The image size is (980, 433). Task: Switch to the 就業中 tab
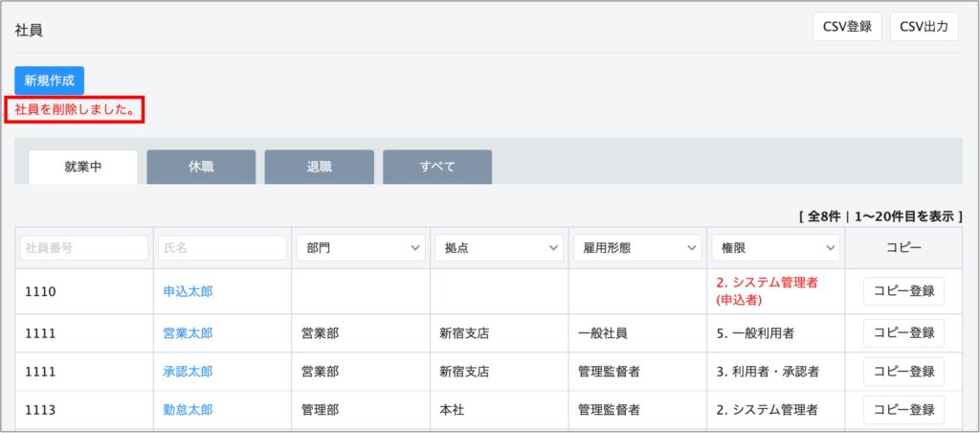[83, 167]
